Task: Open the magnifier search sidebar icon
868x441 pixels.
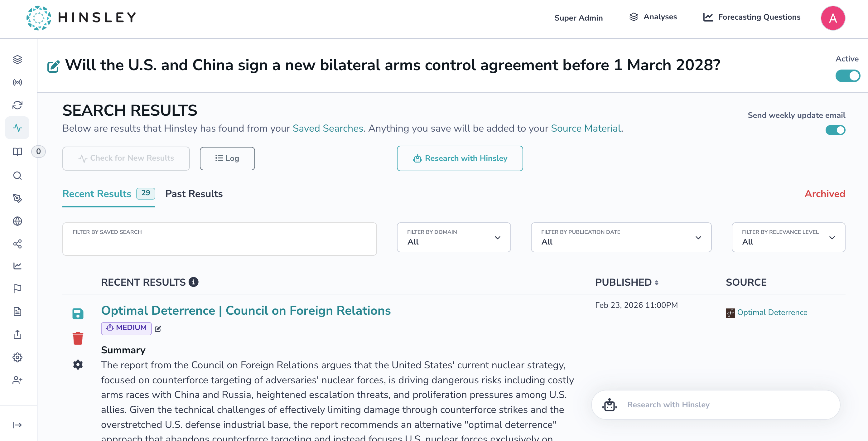Action: [x=17, y=176]
